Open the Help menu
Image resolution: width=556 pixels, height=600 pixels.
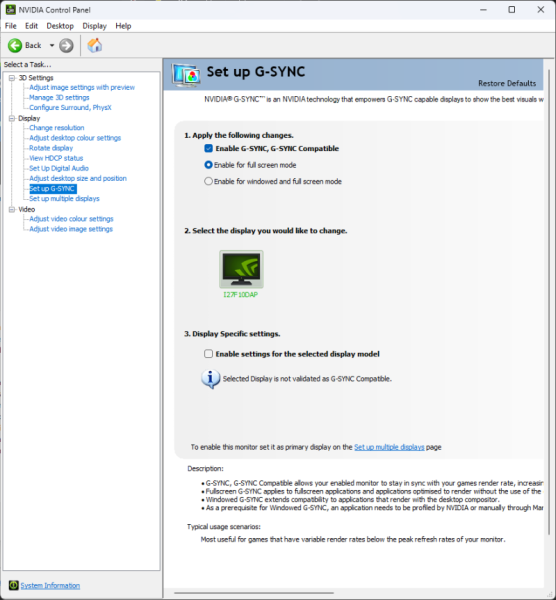(123, 26)
